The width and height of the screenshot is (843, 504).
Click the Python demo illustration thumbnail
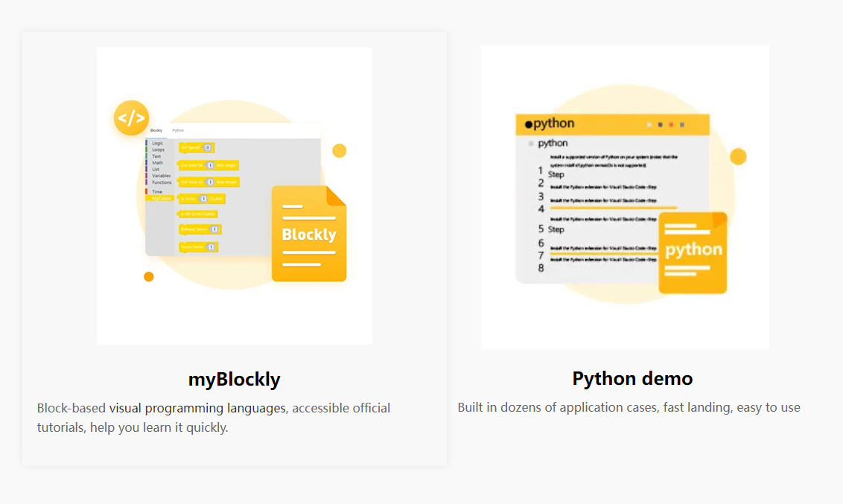(x=625, y=197)
